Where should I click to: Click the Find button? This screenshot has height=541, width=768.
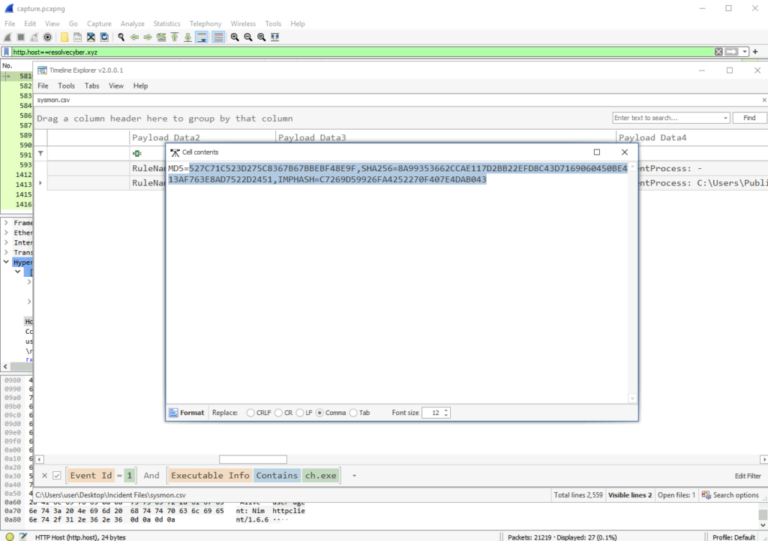tap(749, 118)
